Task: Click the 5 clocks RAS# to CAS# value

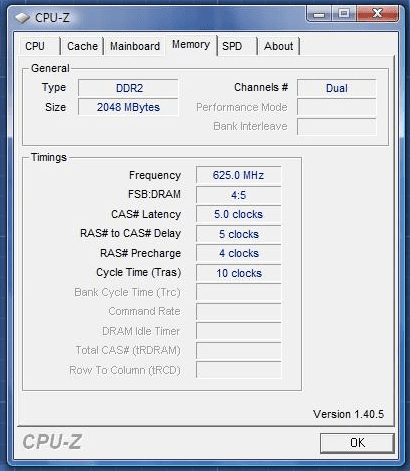Action: [x=238, y=234]
